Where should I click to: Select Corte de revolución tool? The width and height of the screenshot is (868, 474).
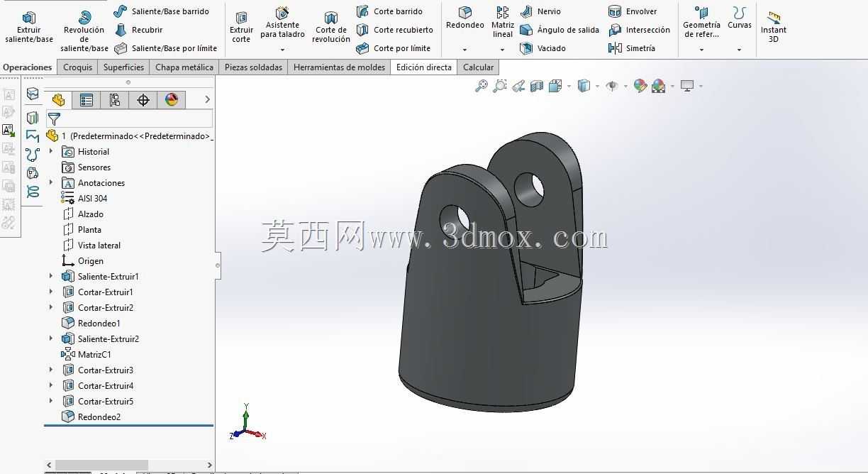click(x=331, y=27)
